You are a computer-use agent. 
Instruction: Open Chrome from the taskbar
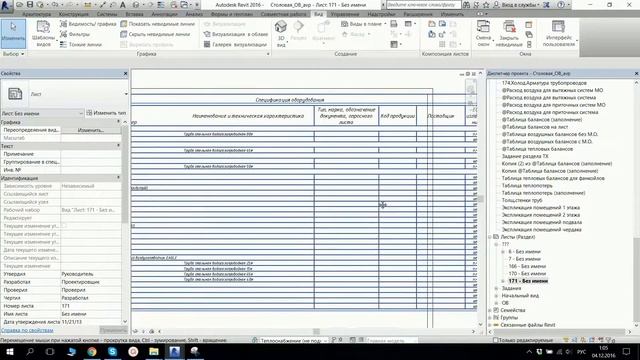(x=92, y=351)
